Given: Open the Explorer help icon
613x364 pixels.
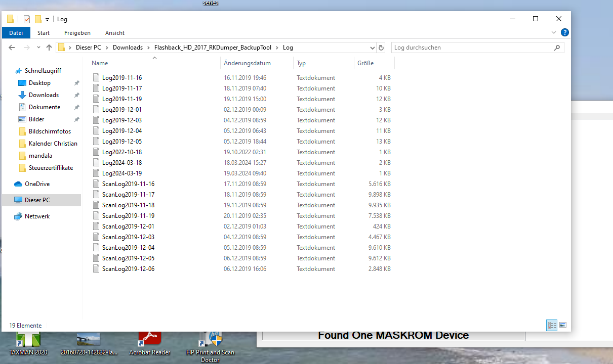Looking at the screenshot, I should [565, 32].
